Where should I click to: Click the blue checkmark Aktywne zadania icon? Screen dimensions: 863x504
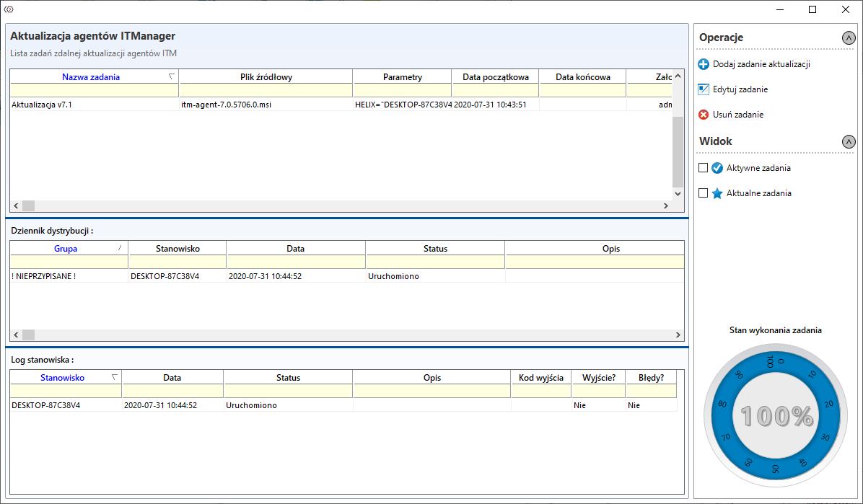click(717, 168)
